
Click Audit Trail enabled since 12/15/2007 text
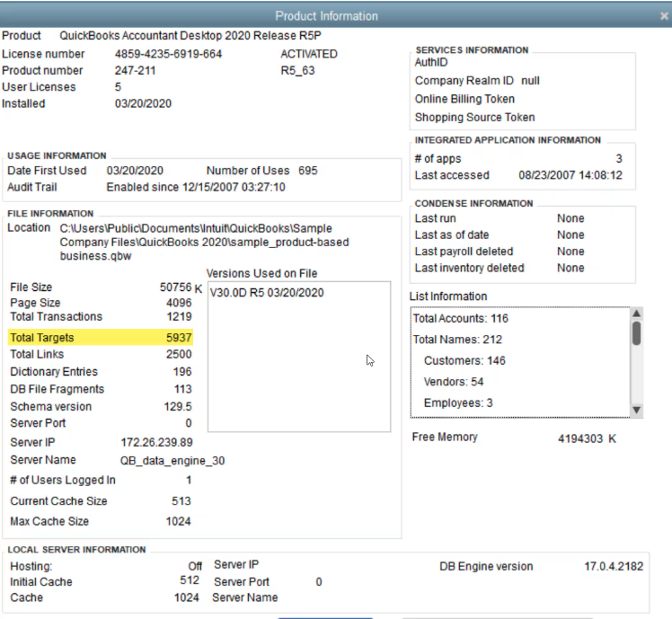tap(196, 188)
